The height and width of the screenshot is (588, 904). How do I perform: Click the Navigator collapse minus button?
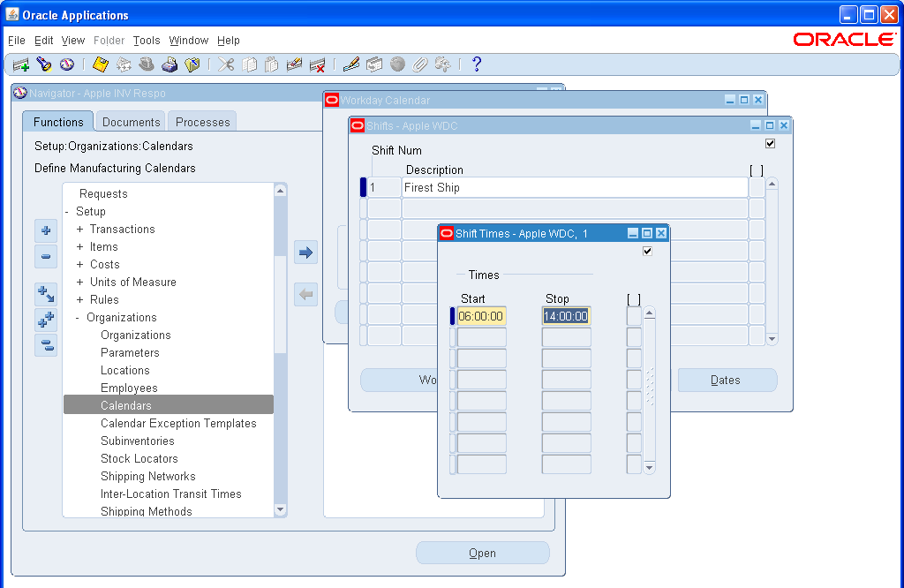pyautogui.click(x=46, y=257)
